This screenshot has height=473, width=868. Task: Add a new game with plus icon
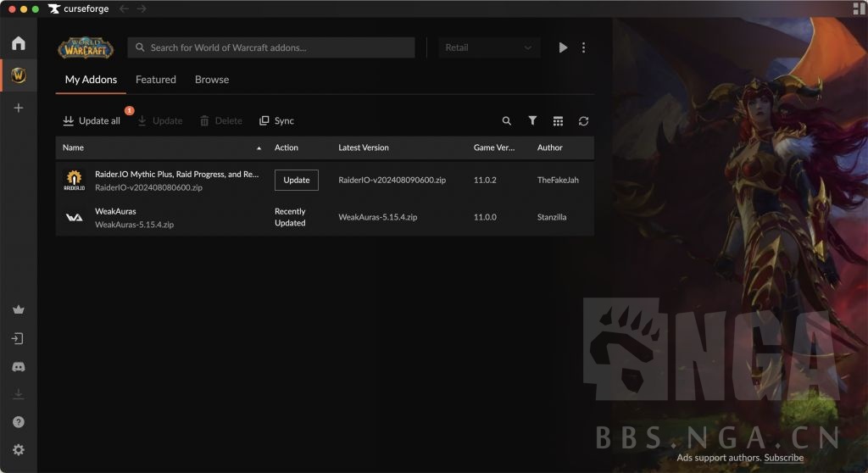click(x=18, y=108)
